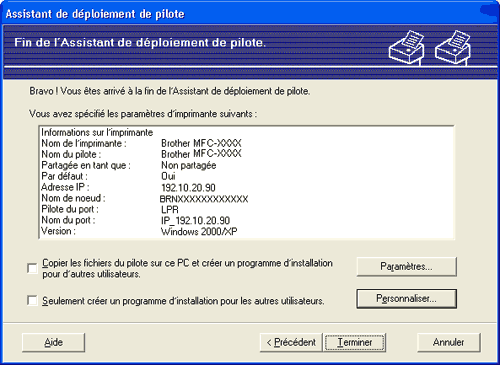Open the Personnaliser... options
Viewport: 500px width, 365px height.
pos(406,299)
